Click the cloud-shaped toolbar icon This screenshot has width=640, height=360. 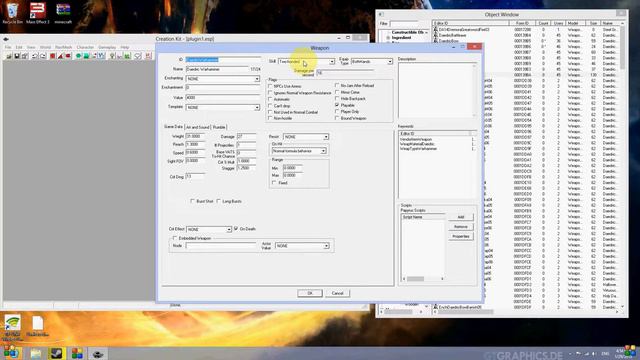point(138,56)
